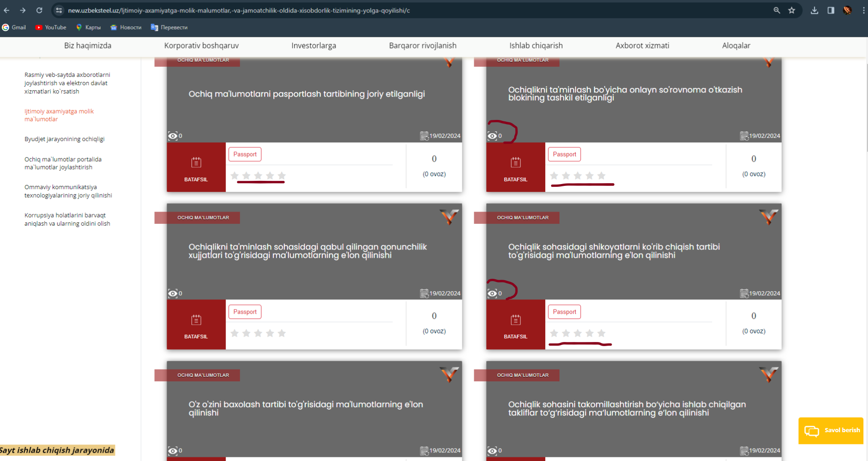The width and height of the screenshot is (868, 461).
Task: Select Byudjet jarayonining ochiqligi in sidebar
Action: pyautogui.click(x=65, y=139)
